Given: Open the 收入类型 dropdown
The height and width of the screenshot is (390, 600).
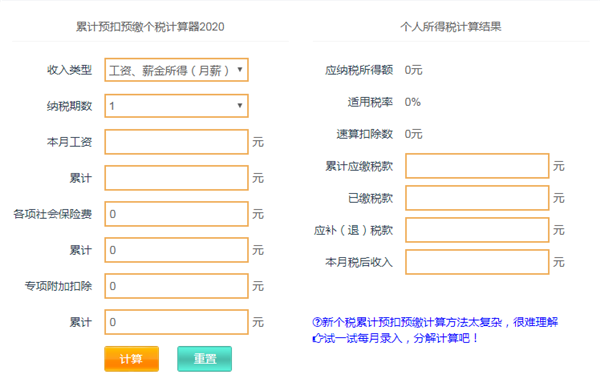Looking at the screenshot, I should (x=176, y=70).
